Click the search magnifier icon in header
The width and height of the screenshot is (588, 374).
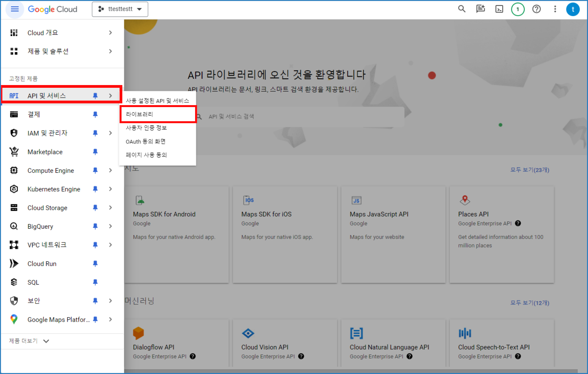[x=462, y=9]
